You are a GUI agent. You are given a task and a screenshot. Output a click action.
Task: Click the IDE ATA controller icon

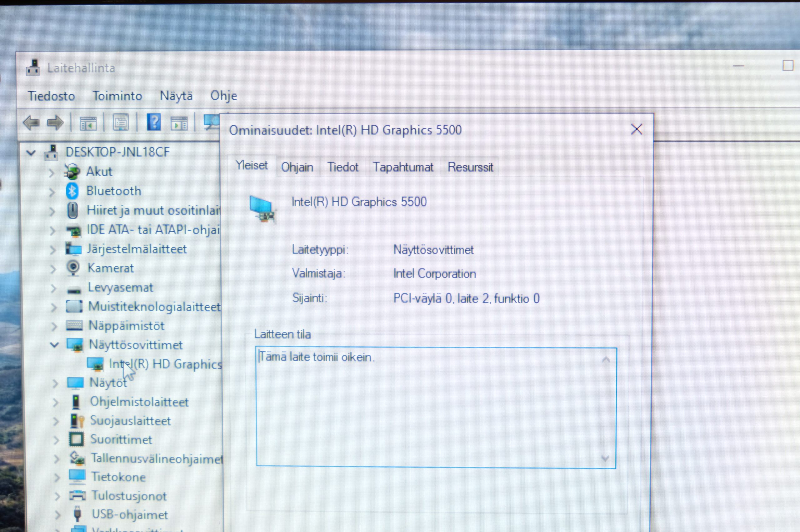[x=73, y=231]
